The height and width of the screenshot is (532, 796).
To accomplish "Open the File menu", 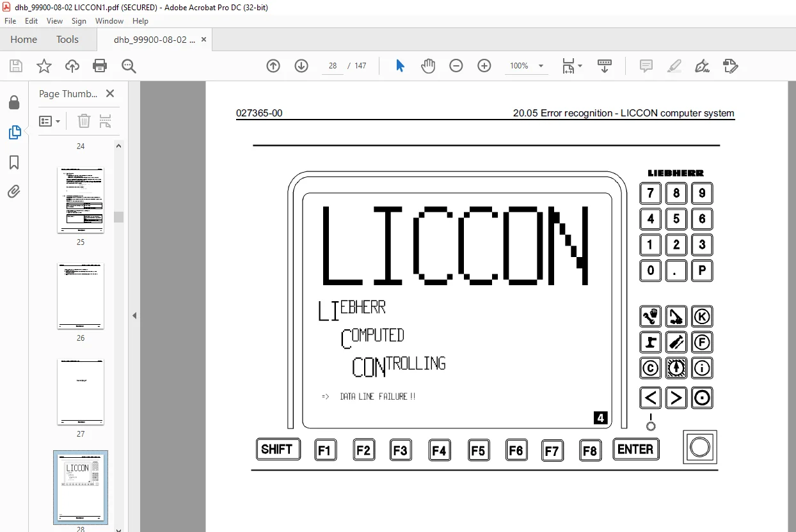I will [x=10, y=21].
